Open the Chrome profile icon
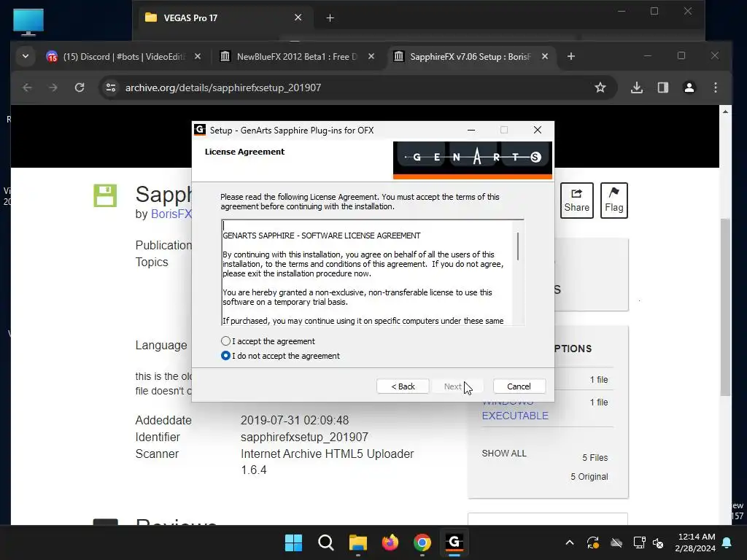 click(x=689, y=87)
